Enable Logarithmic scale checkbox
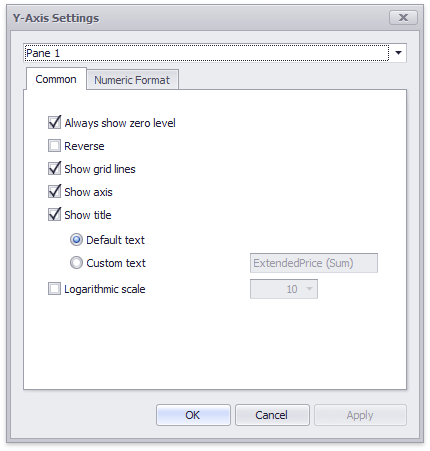 pyautogui.click(x=54, y=289)
